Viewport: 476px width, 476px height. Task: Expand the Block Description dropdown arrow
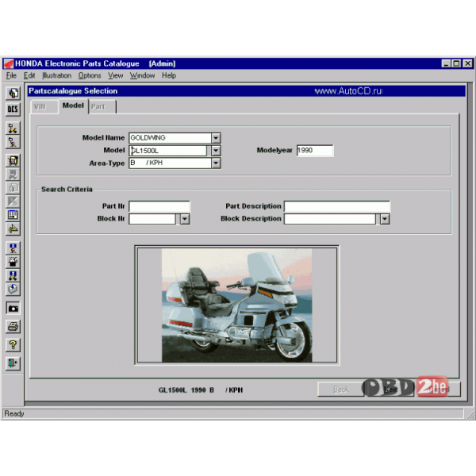point(385,219)
